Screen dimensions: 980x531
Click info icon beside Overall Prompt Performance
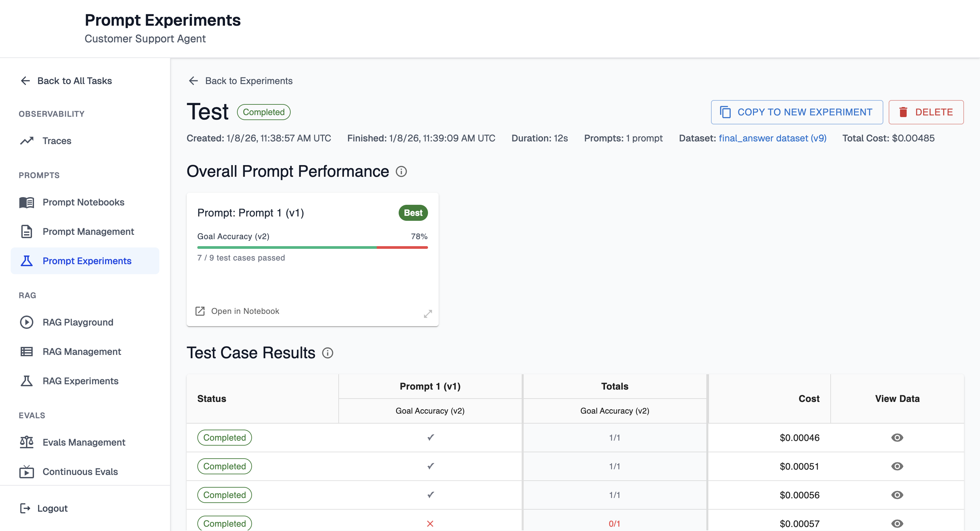pos(401,172)
